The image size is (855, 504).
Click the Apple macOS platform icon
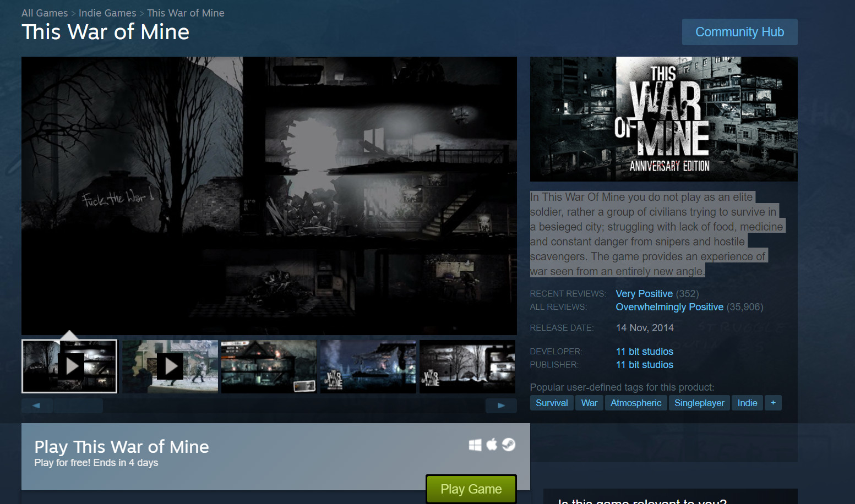492,444
